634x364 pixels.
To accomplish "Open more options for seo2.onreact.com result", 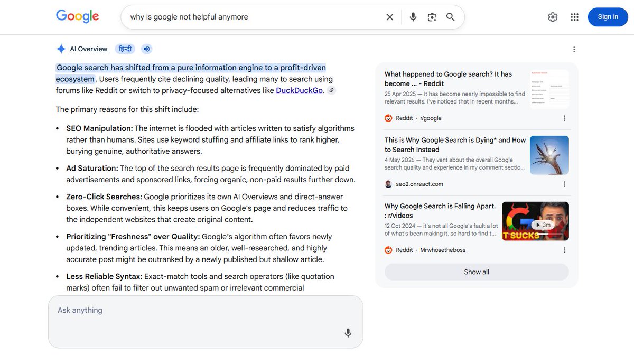I will [x=564, y=184].
